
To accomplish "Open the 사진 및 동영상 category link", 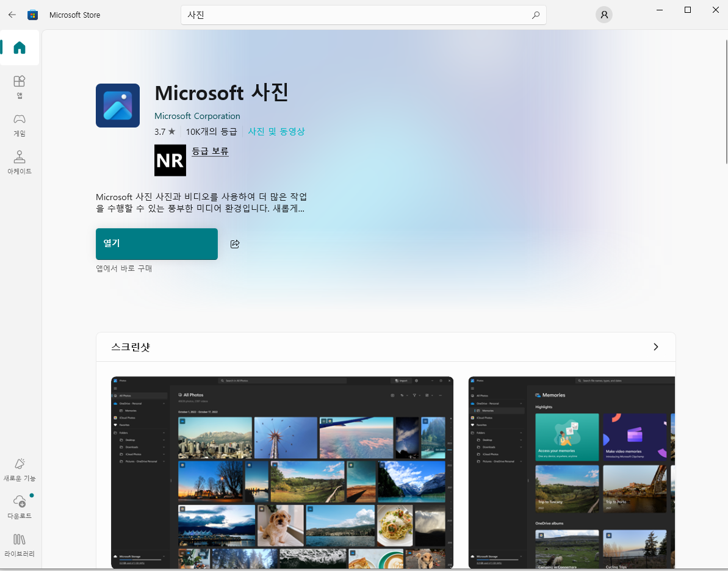I will 276,131.
